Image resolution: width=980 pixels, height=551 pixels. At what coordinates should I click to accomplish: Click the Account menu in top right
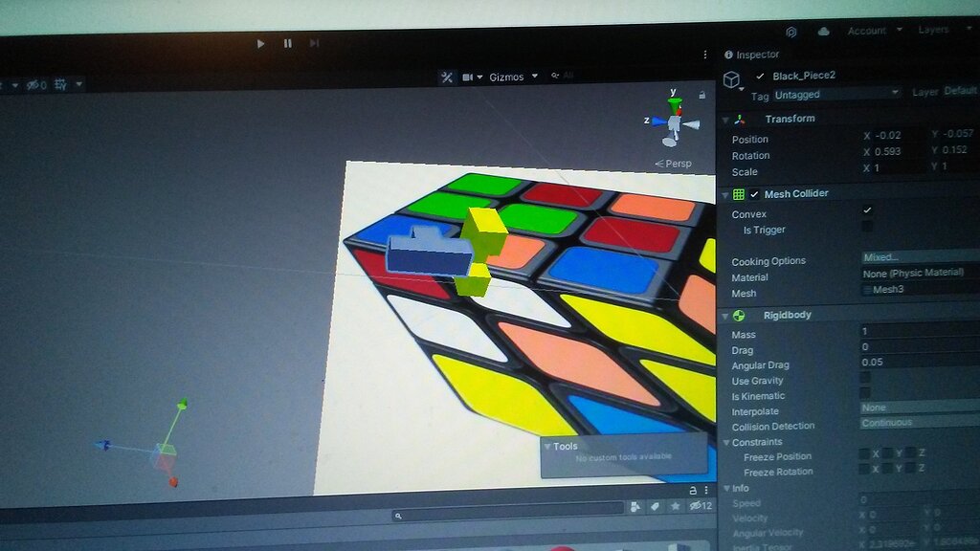tap(869, 30)
